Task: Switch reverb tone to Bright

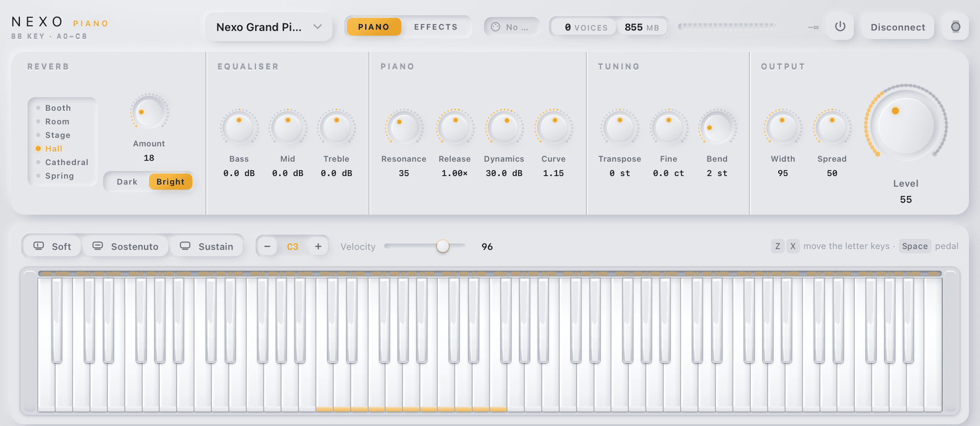Action: (x=170, y=182)
